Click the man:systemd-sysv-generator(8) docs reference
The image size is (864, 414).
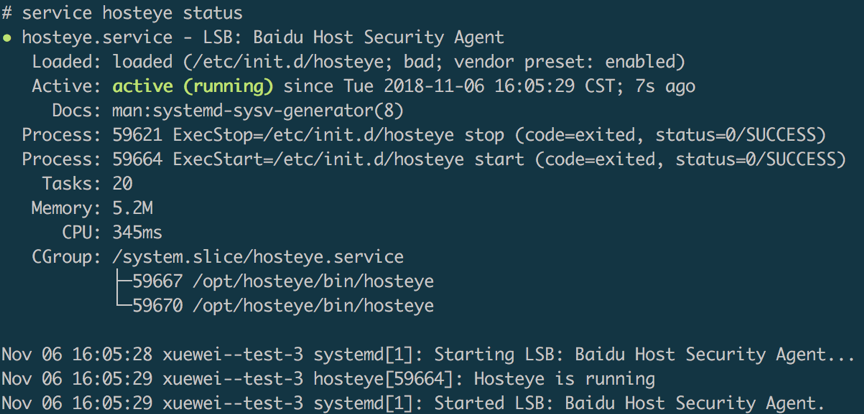click(258, 111)
